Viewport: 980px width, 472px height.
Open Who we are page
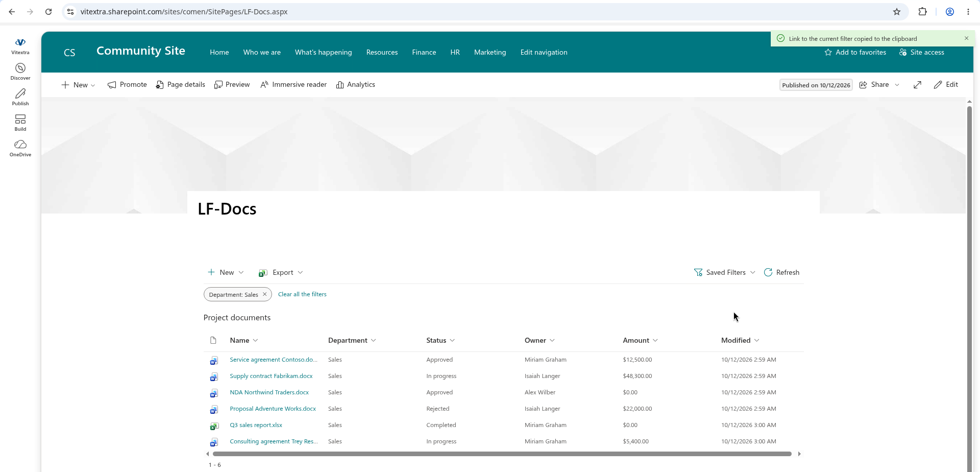pos(262,53)
